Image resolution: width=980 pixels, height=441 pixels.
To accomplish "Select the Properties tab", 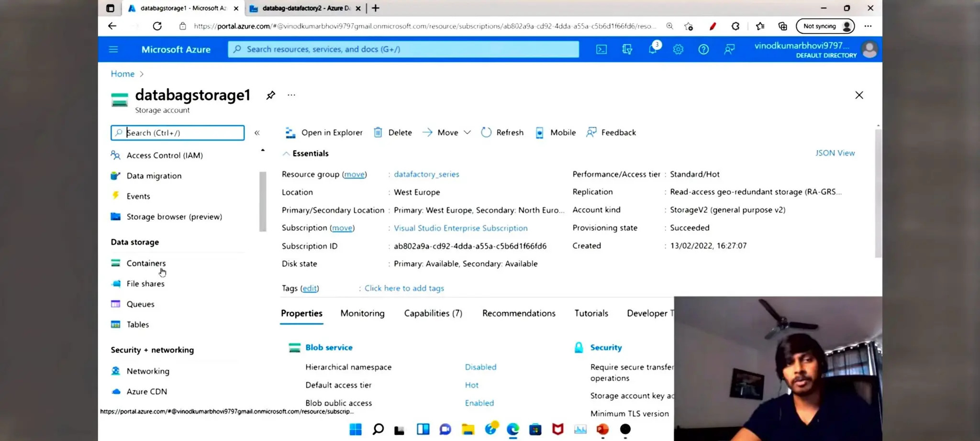I will (x=301, y=313).
